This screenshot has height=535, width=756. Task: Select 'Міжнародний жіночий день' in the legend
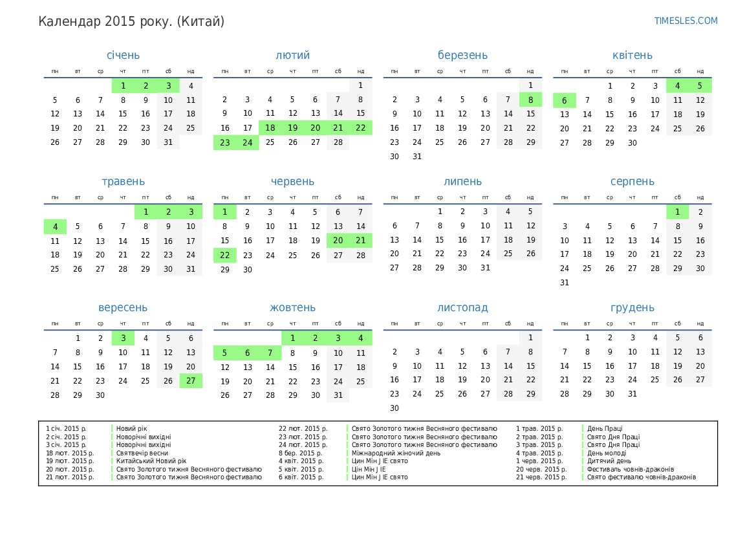coord(396,453)
